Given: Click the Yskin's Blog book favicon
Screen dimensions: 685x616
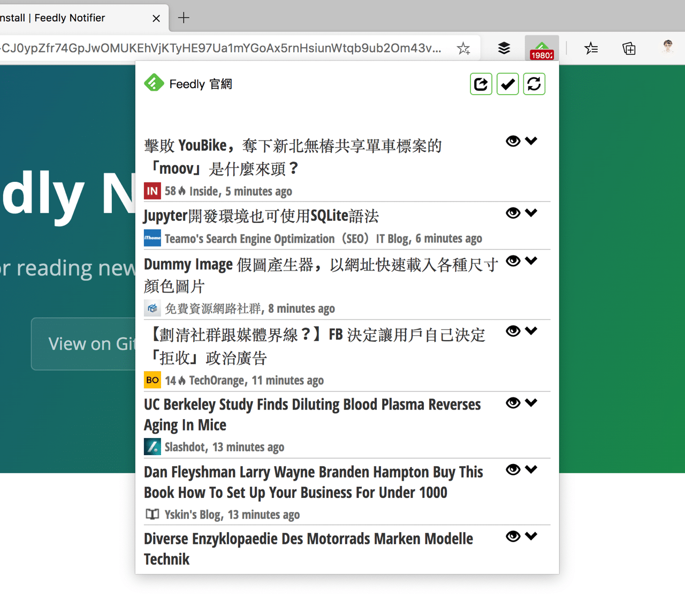Looking at the screenshot, I should [153, 514].
